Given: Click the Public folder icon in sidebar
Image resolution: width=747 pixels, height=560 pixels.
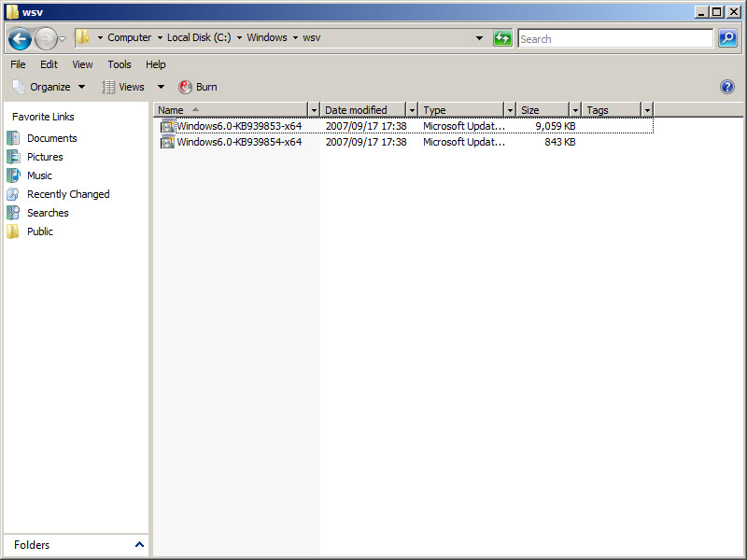Looking at the screenshot, I should click(x=13, y=231).
